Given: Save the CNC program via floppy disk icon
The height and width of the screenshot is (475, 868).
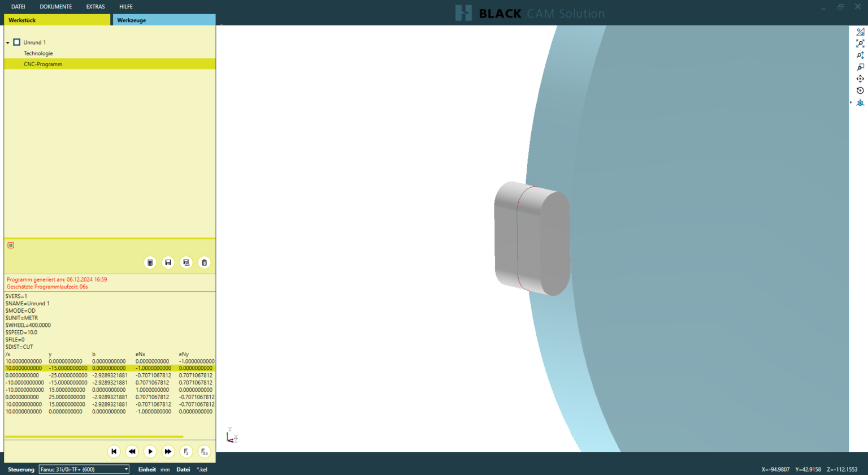Looking at the screenshot, I should [168, 262].
